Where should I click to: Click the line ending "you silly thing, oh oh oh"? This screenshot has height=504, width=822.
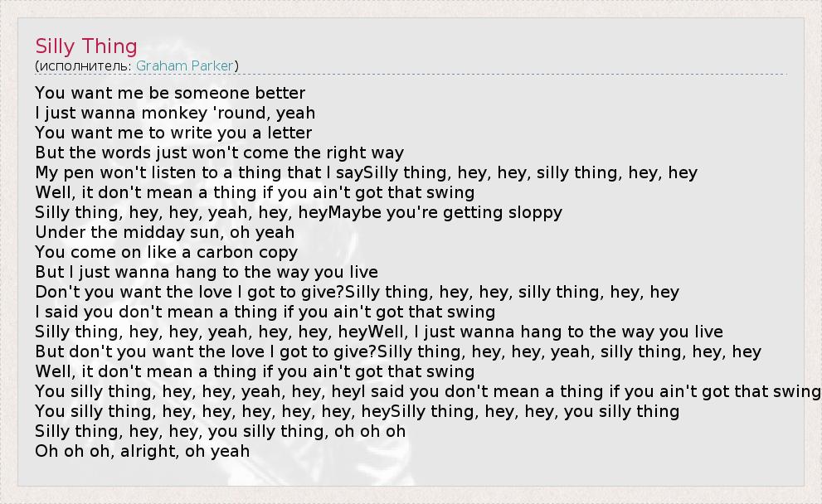220,431
